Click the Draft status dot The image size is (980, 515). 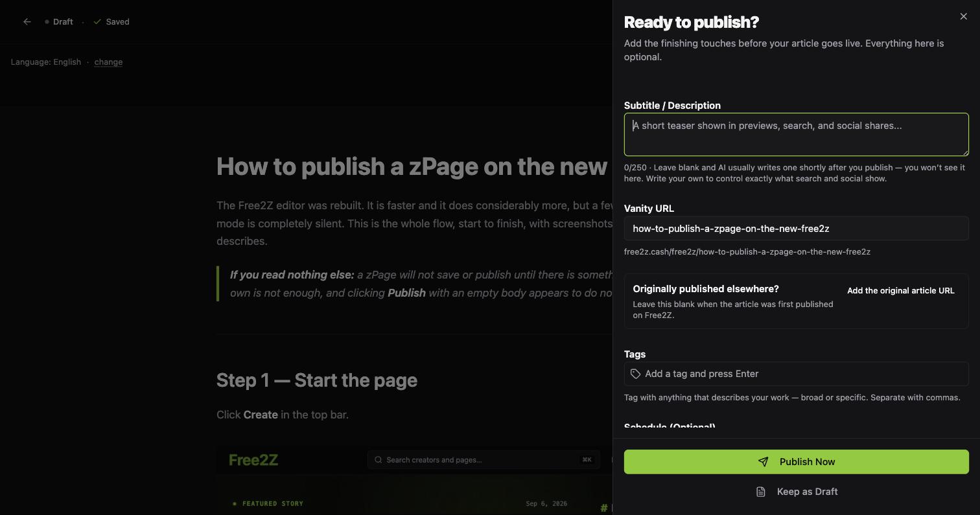pyautogui.click(x=47, y=22)
